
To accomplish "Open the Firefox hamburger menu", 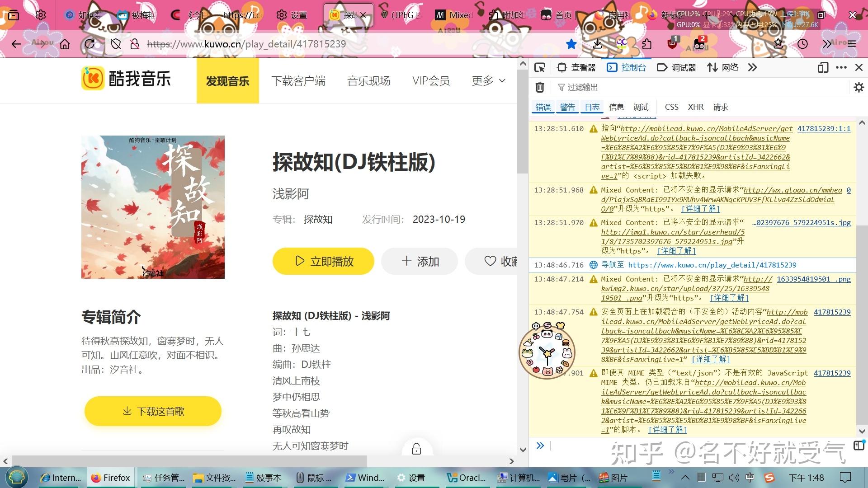I will [852, 44].
